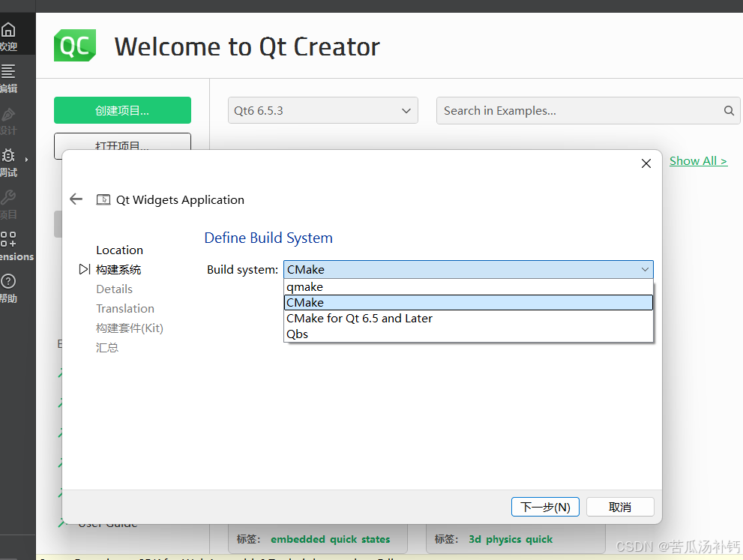This screenshot has width=743, height=560.
Task: Open the Welcome mode home icon
Action: 8,30
